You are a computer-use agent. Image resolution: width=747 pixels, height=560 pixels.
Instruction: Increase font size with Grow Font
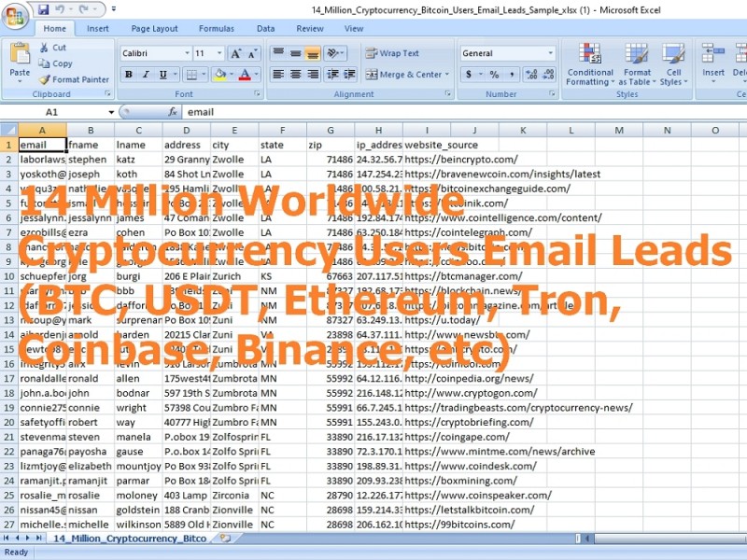click(x=236, y=53)
